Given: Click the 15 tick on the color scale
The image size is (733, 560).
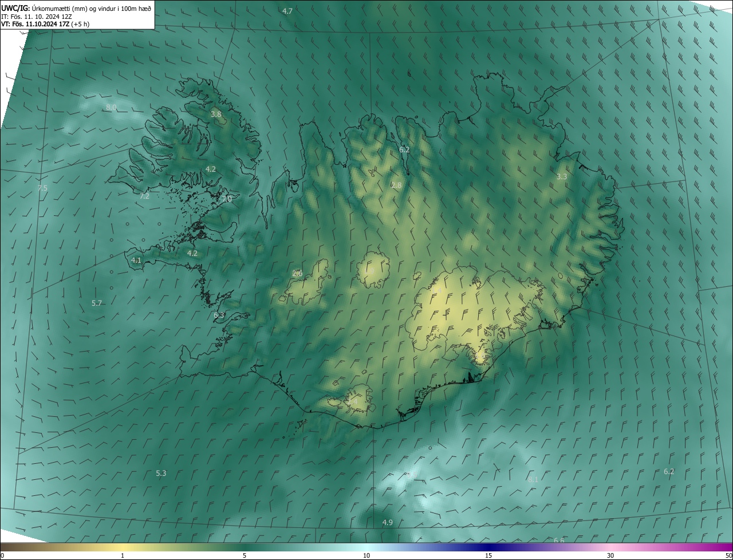Looking at the screenshot, I should pyautogui.click(x=488, y=555).
